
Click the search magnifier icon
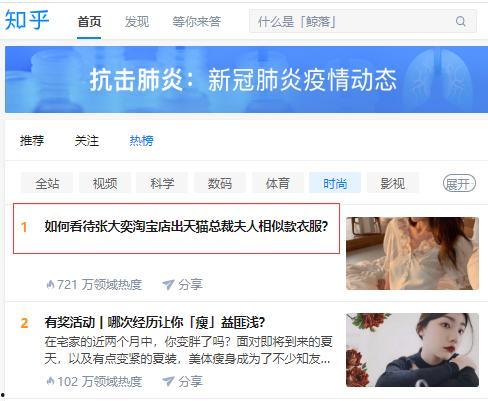click(x=460, y=21)
